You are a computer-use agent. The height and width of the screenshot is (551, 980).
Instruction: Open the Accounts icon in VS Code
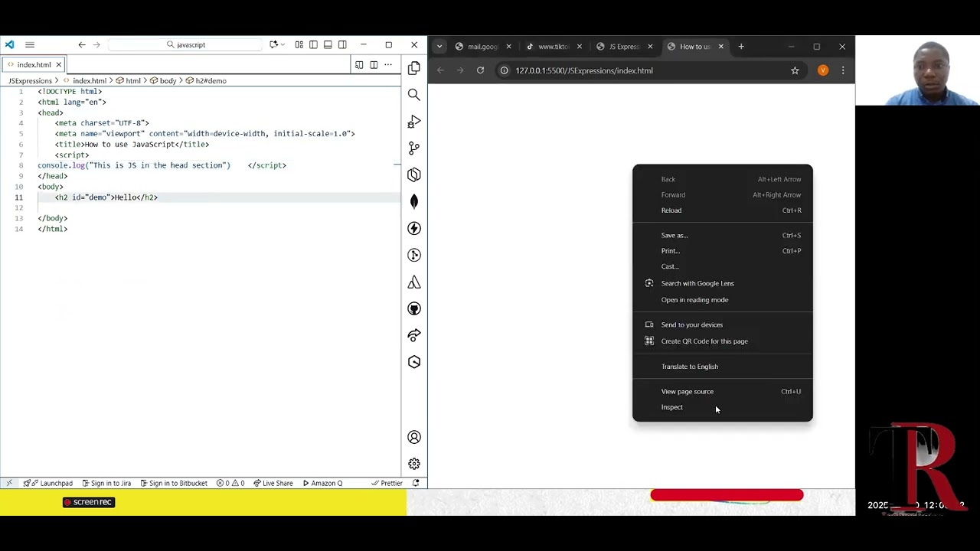click(x=414, y=437)
